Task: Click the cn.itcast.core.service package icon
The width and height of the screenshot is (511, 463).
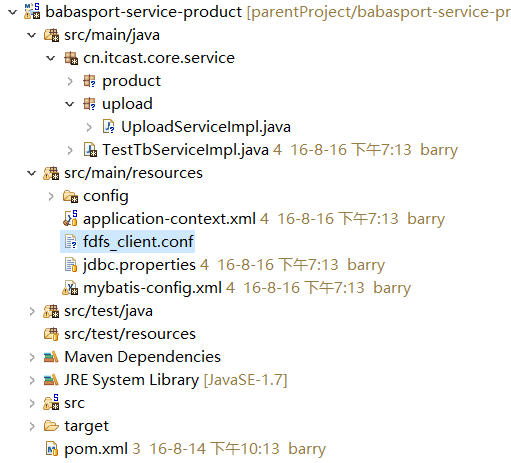Action: [x=71, y=58]
